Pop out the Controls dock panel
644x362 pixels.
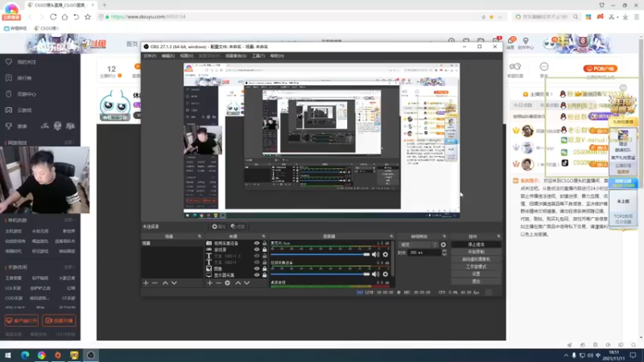(x=498, y=237)
